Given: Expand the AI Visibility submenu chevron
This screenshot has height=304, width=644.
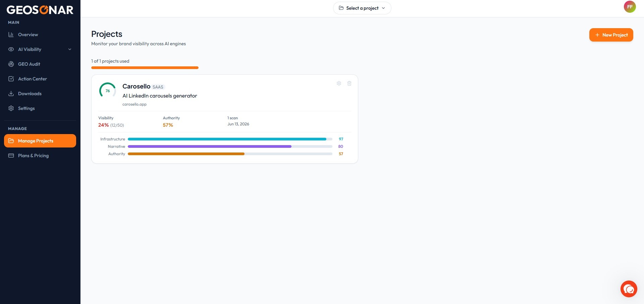Looking at the screenshot, I should click(x=70, y=49).
